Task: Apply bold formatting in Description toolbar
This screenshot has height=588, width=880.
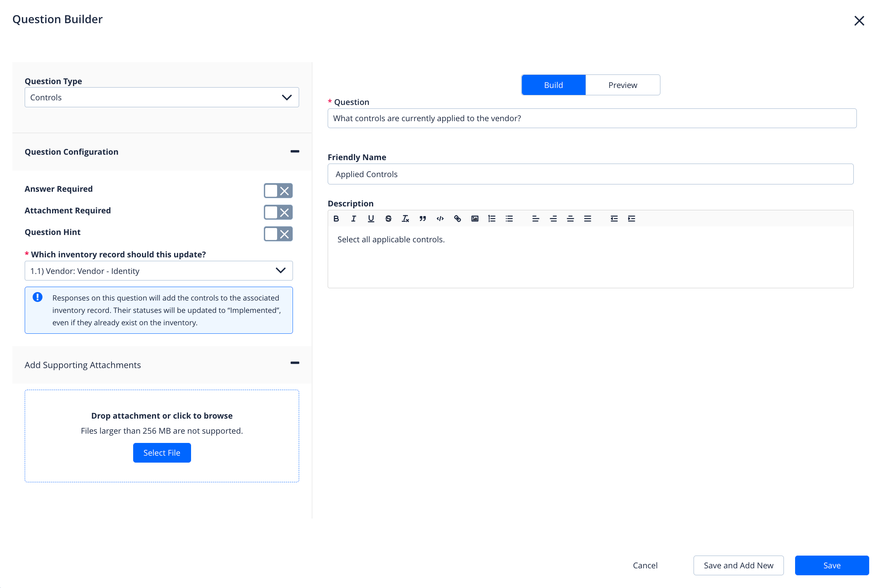Action: (336, 219)
